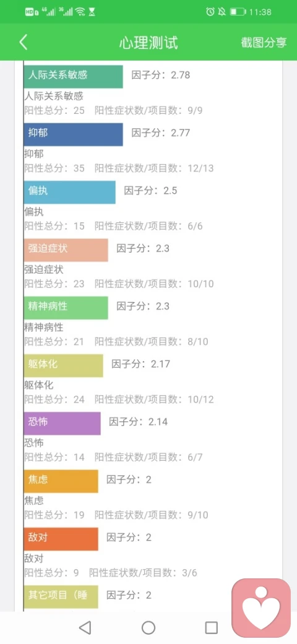Tap the Wi-Fi signal status icon
This screenshot has width=297, height=644.
point(80,12)
